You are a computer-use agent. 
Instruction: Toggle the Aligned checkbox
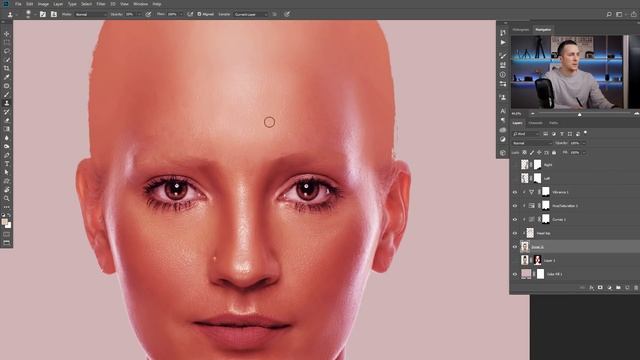[x=200, y=14]
